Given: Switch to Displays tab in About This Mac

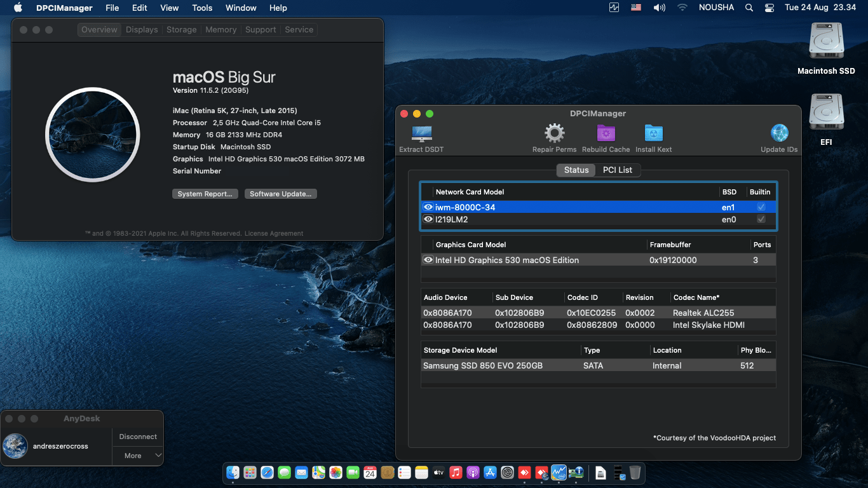Looking at the screenshot, I should tap(142, 30).
